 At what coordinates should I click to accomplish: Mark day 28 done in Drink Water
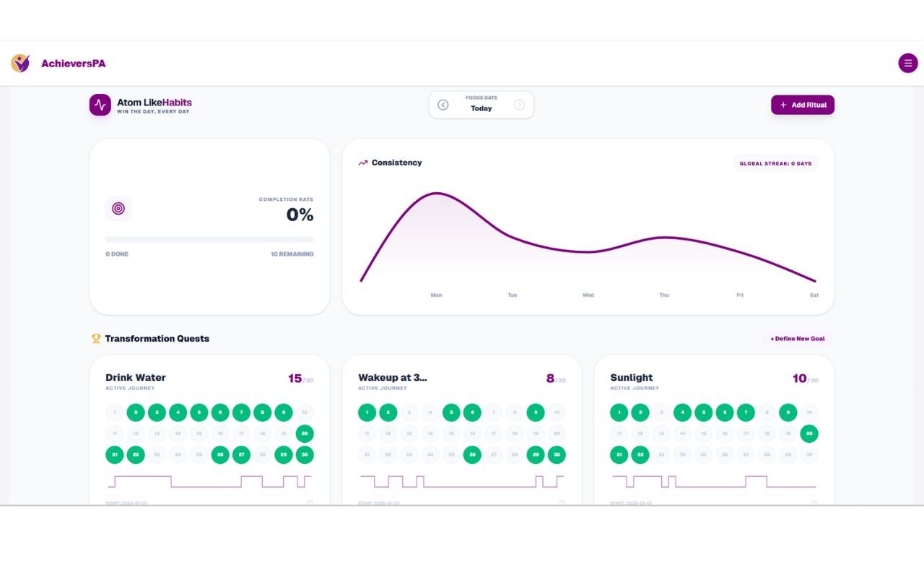pos(263,455)
